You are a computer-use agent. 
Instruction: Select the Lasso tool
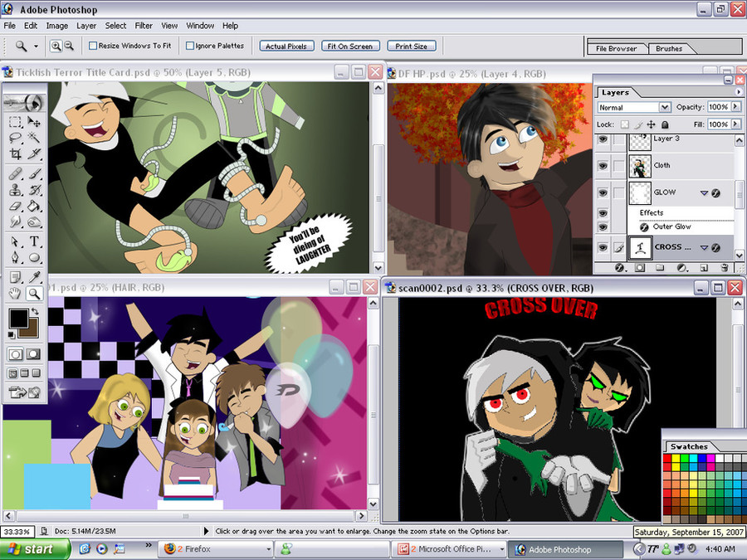(15, 138)
